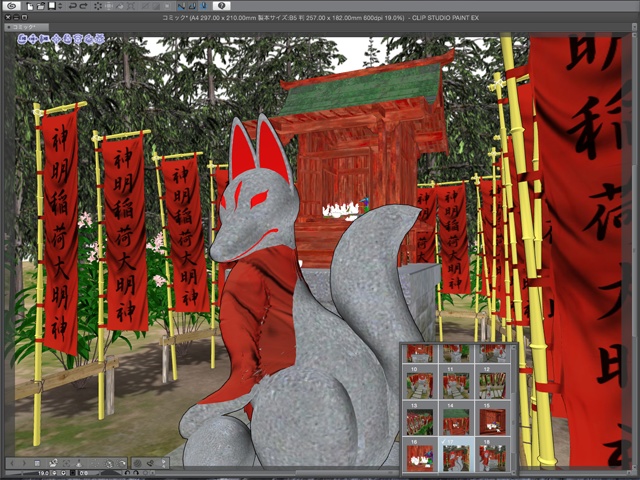Click the zoom in button in status bar
This screenshot has width=640, height=480.
(63, 473)
